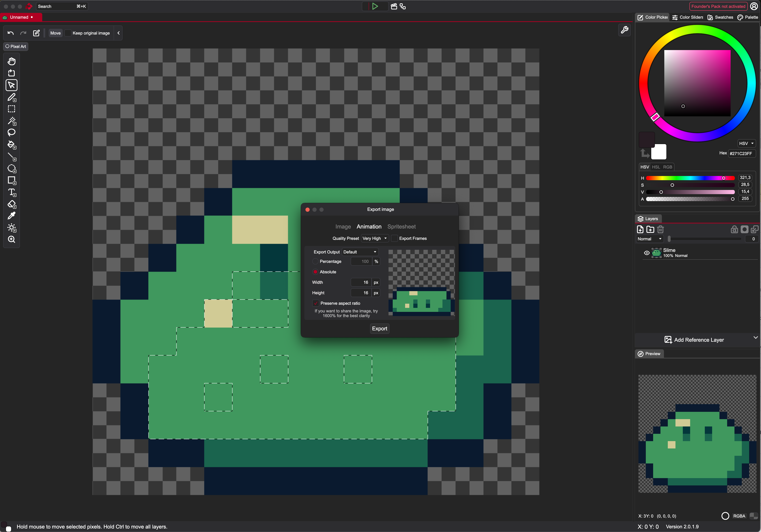
Task: Select the Flood Fill bucket tool
Action: (12, 145)
